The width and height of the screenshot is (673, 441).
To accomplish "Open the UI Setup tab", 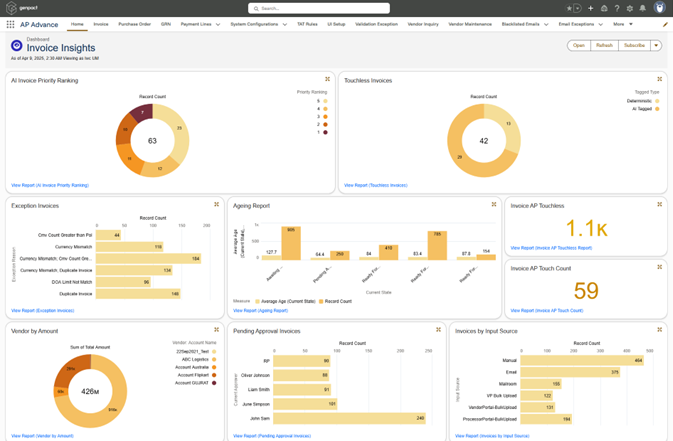I will tap(336, 24).
